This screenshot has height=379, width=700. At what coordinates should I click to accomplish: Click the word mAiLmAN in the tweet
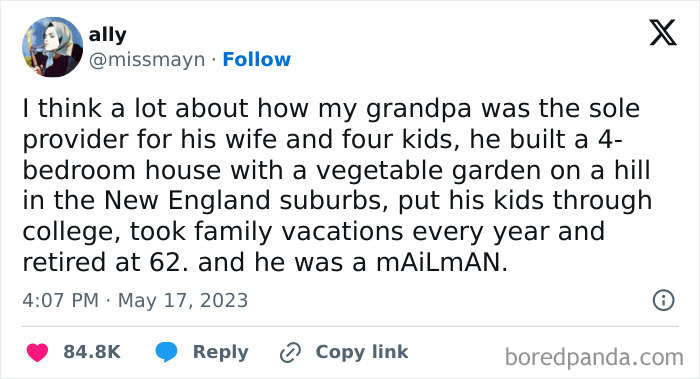tap(442, 262)
